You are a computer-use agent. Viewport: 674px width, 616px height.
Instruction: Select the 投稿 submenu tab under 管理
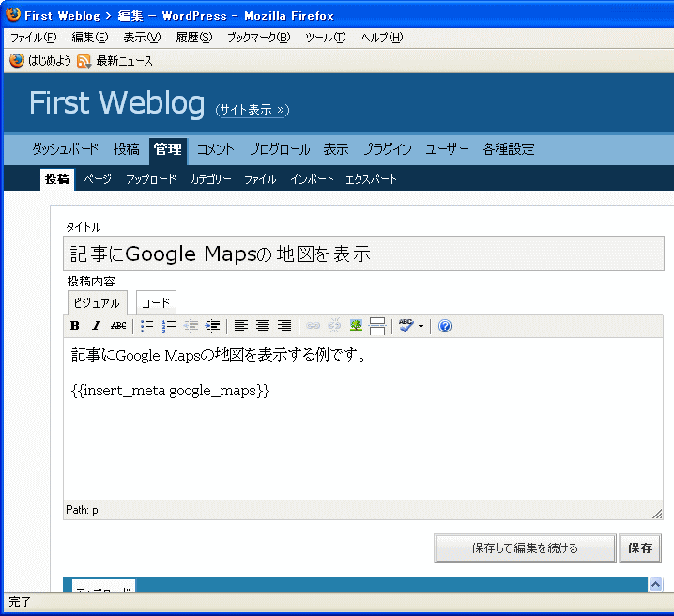tap(57, 179)
